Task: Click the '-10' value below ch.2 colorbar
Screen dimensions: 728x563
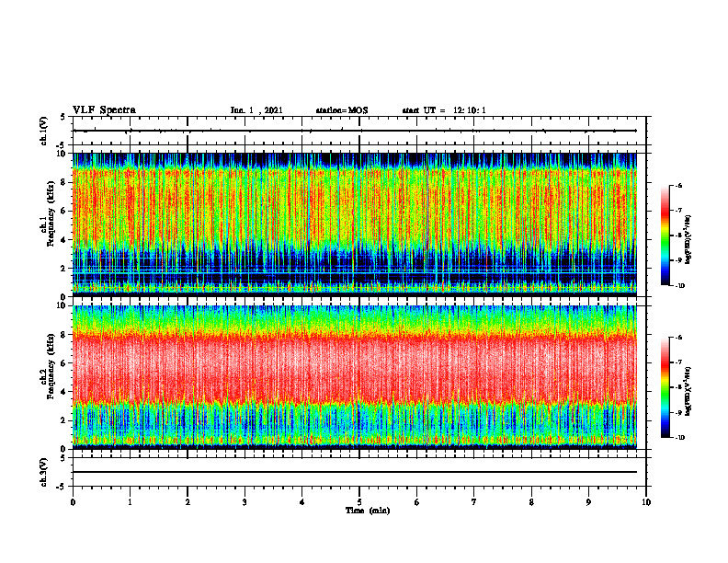Action: 680,438
